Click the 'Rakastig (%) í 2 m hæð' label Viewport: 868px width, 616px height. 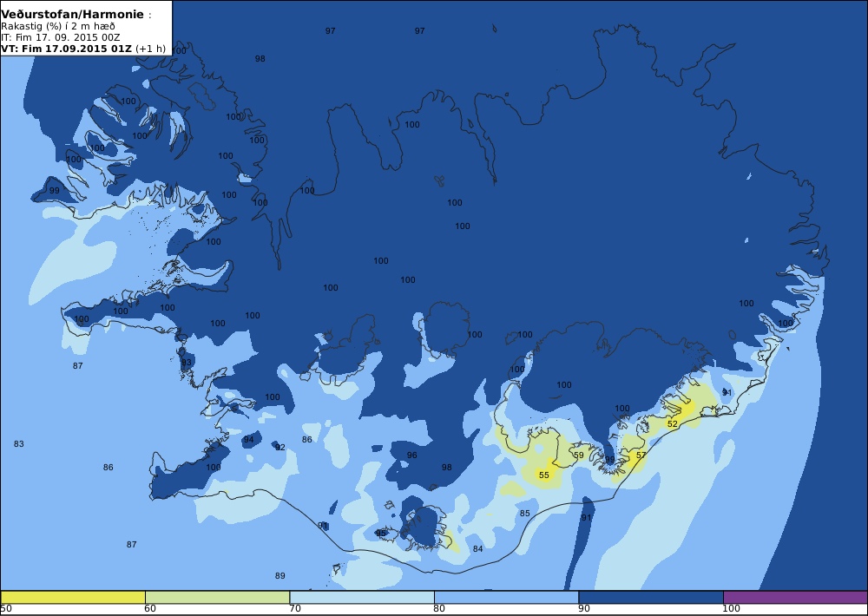(x=58, y=27)
